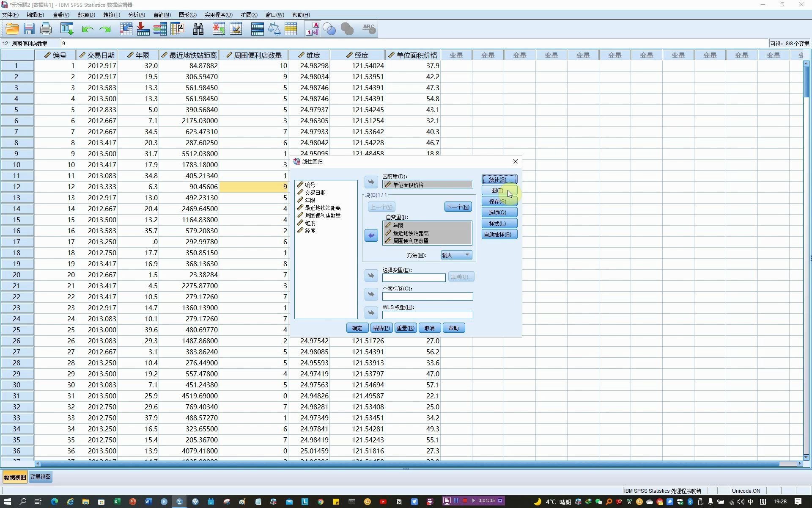
Task: Open the 分析 menu
Action: [x=136, y=15]
